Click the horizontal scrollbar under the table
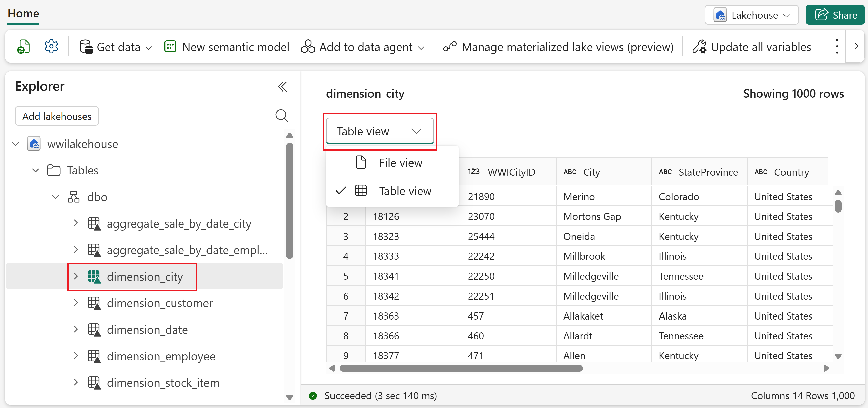868x408 pixels. point(461,368)
